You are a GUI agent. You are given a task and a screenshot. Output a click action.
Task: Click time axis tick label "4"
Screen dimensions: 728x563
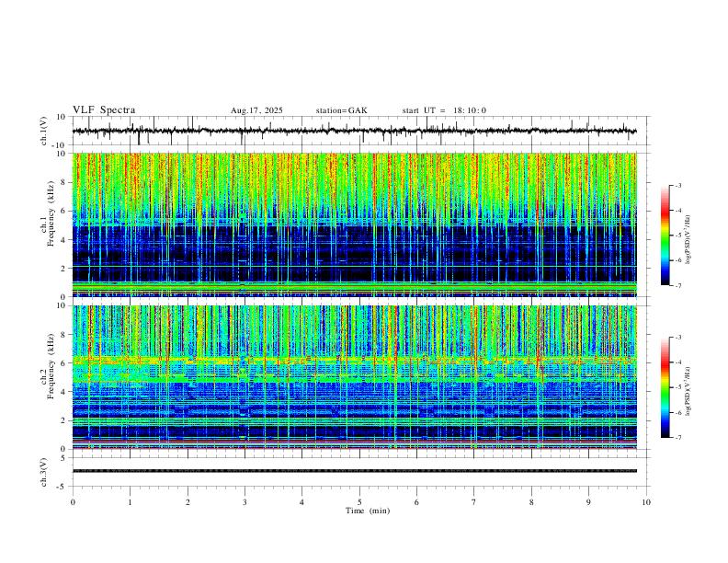301,502
